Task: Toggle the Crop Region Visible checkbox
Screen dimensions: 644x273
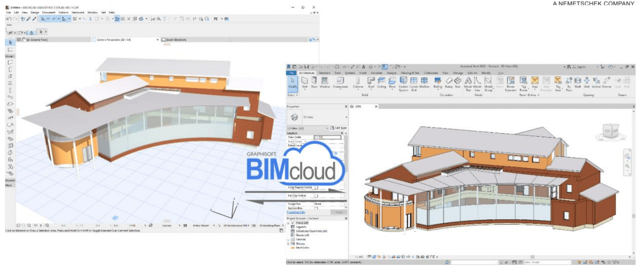Action: (316, 187)
